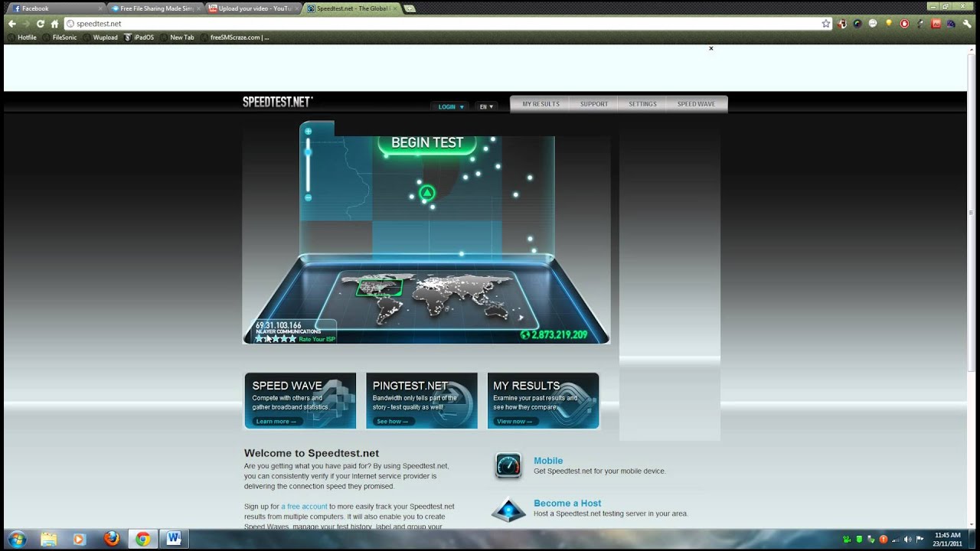The image size is (980, 551).
Task: Open the freeSMScraze.com bookmark
Action: point(236,37)
